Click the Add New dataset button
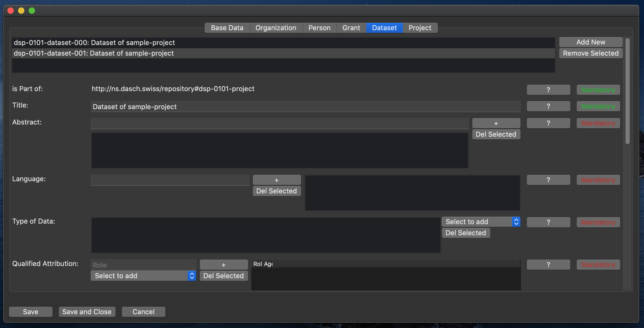The image size is (644, 328). pyautogui.click(x=591, y=42)
